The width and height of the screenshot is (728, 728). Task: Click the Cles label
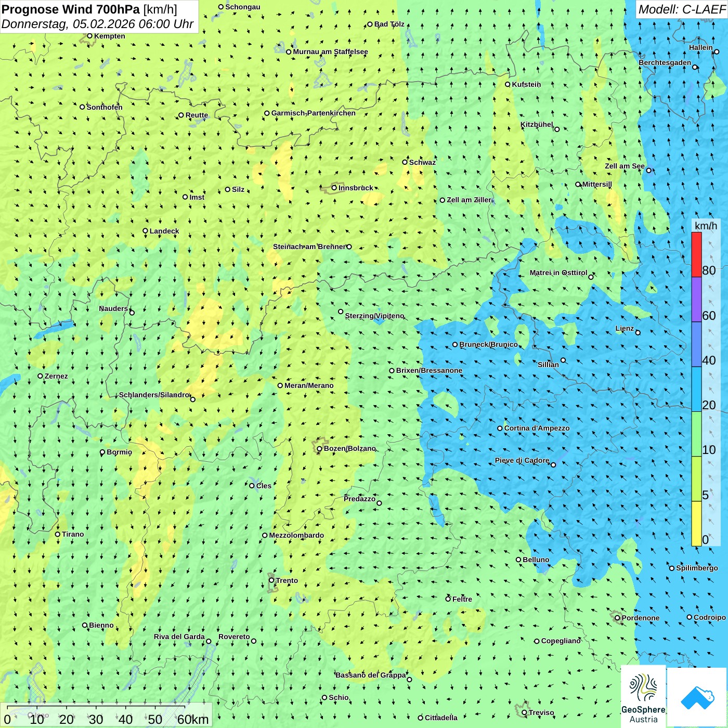pos(264,486)
